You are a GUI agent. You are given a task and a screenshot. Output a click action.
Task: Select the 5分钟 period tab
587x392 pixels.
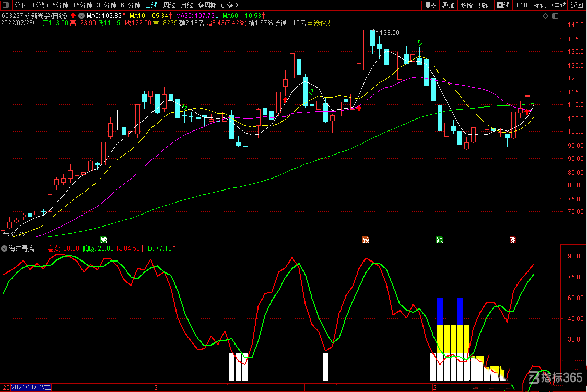tap(60, 5)
